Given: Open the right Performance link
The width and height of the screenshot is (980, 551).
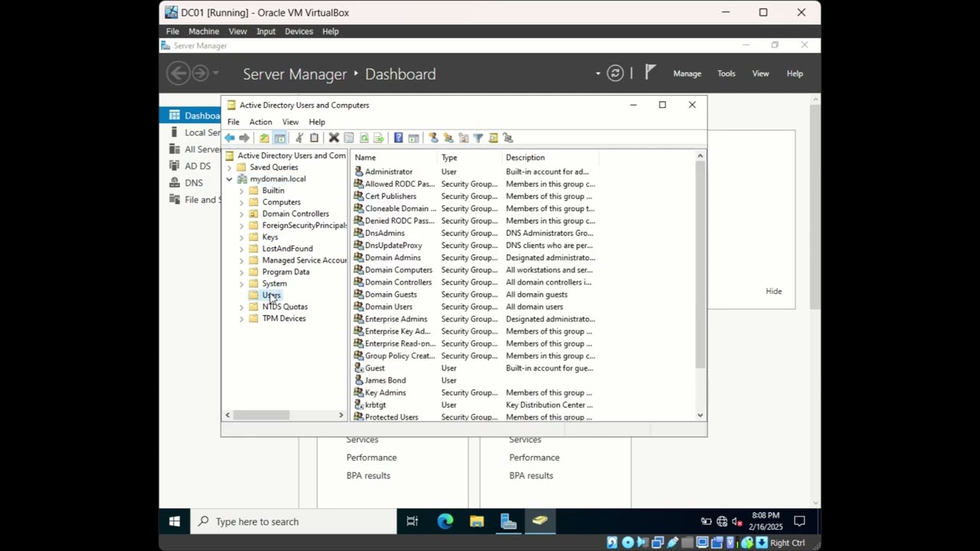Looking at the screenshot, I should (x=534, y=458).
